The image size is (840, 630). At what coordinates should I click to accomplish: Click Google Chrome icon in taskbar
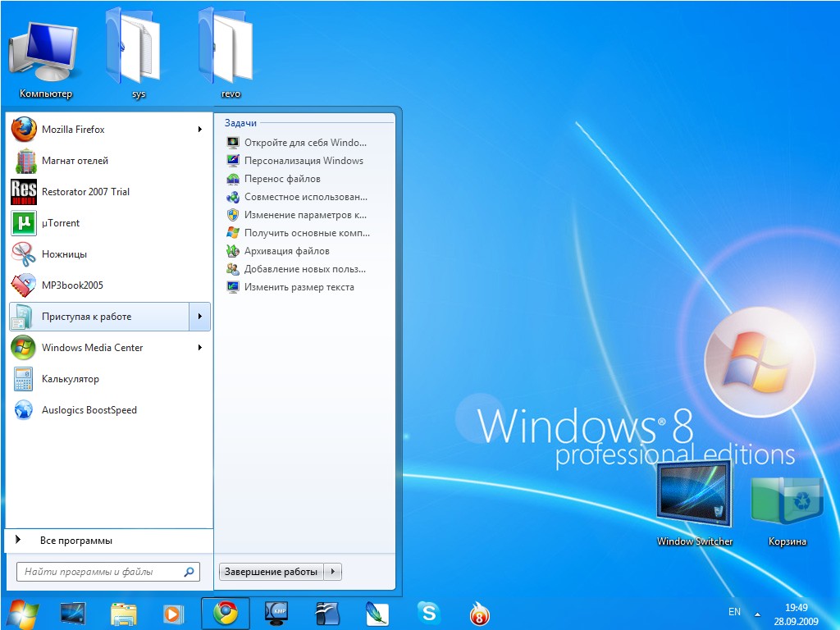(225, 613)
